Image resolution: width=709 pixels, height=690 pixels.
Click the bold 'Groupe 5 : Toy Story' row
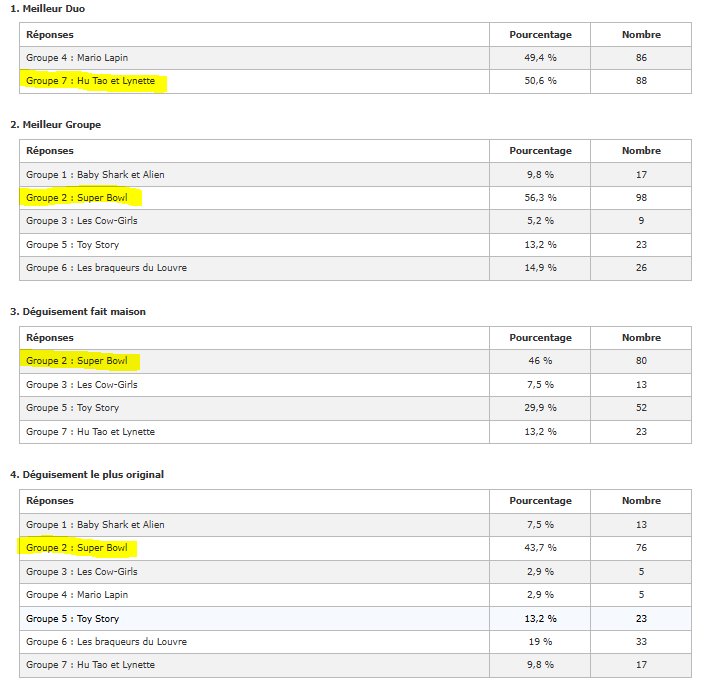tap(72, 619)
